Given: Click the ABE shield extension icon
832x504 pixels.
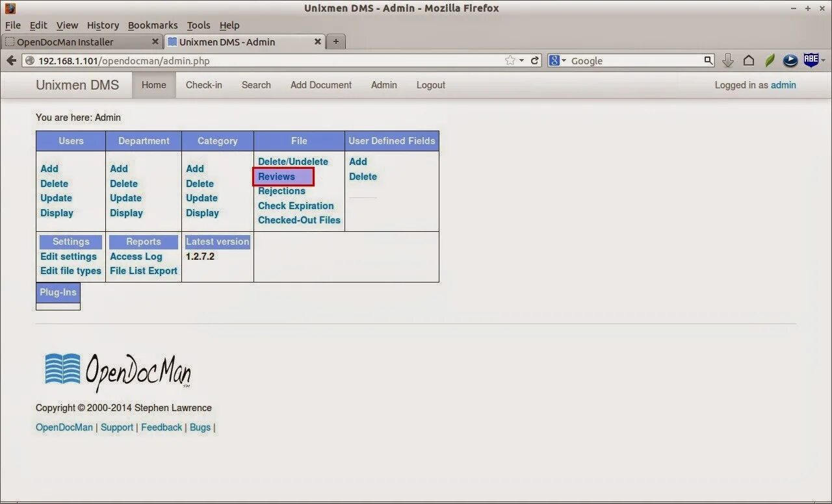Looking at the screenshot, I should point(811,60).
